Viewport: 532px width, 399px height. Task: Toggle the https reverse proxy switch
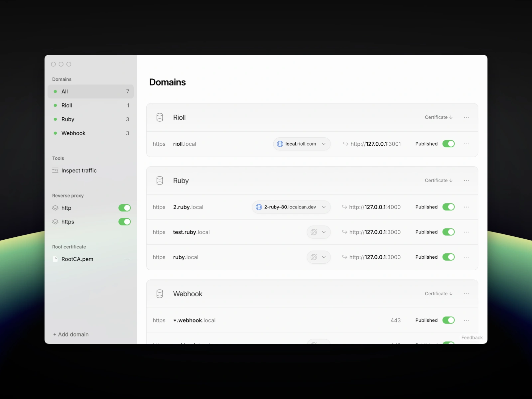(125, 222)
